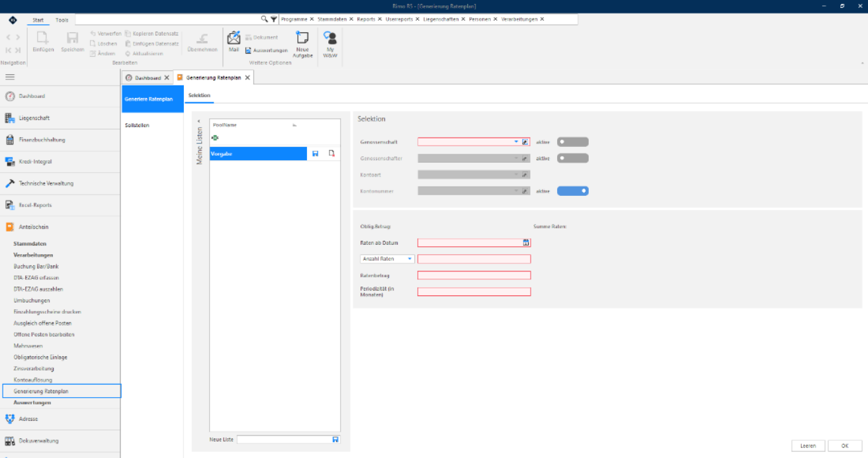Delete the Vorgabe list entry
Image resolution: width=868 pixels, height=458 pixels.
point(331,154)
